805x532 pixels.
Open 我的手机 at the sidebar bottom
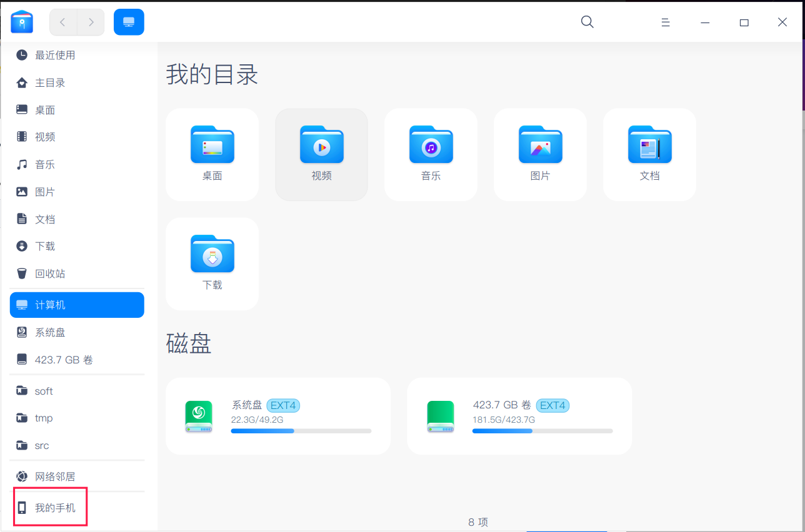click(x=54, y=507)
